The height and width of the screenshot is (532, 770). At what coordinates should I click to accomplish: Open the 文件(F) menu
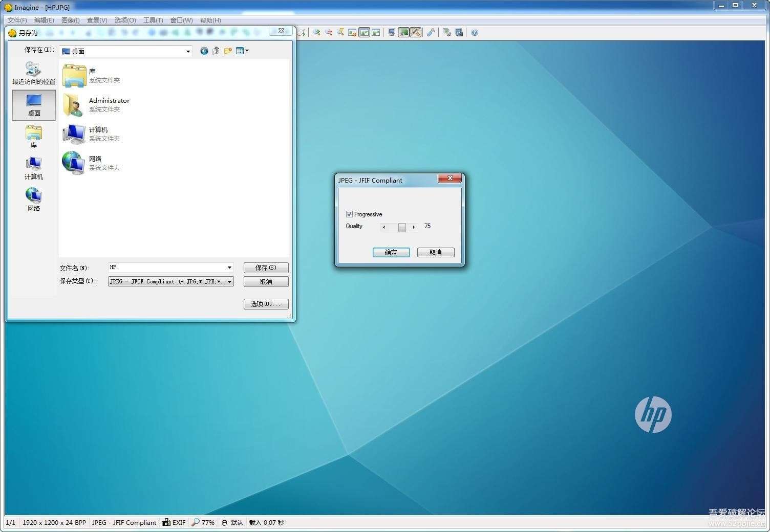coord(17,20)
